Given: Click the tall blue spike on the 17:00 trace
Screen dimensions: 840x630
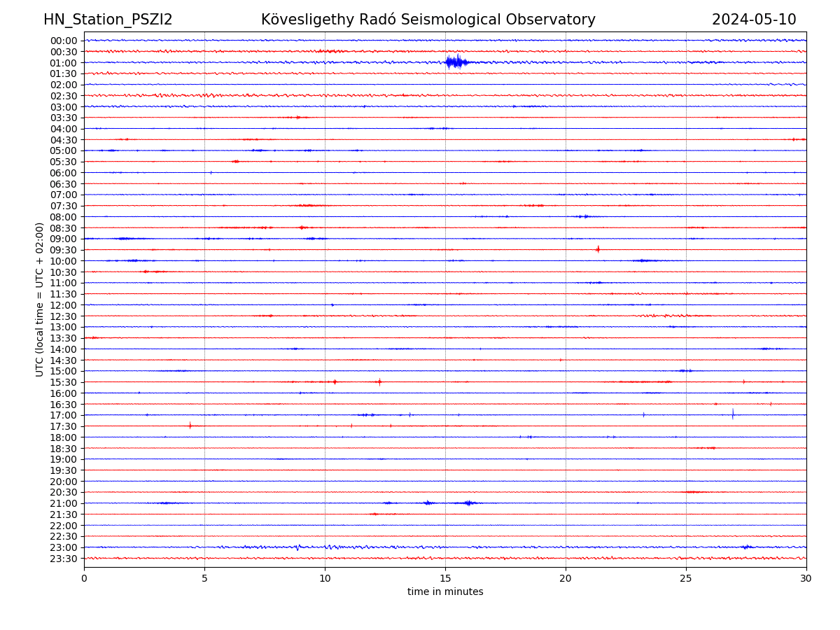Looking at the screenshot, I should (x=733, y=414).
